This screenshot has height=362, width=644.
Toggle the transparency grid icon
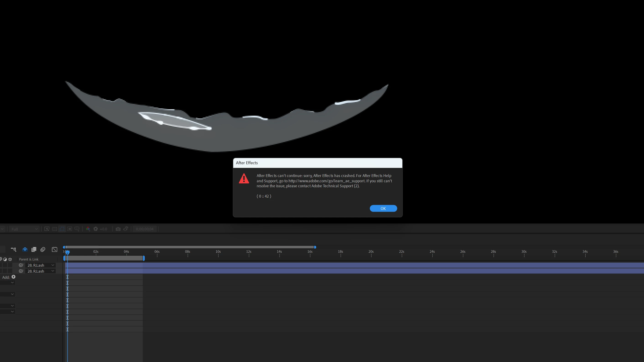54,229
